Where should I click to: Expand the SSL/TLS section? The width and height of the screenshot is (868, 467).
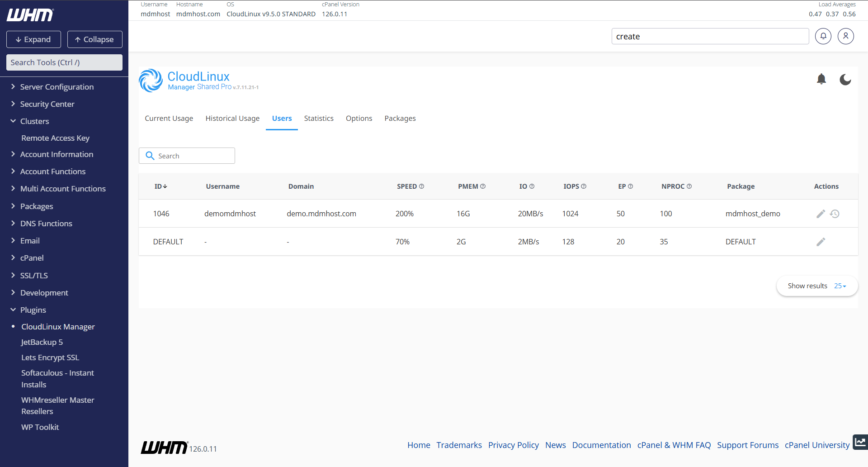click(29, 276)
